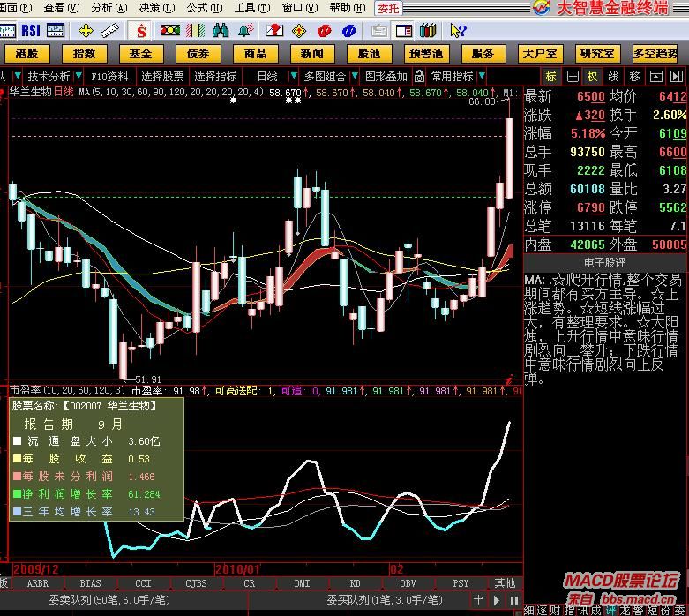Switch to the 其他 indicator tab
This screenshot has height=616, width=689.
[506, 583]
